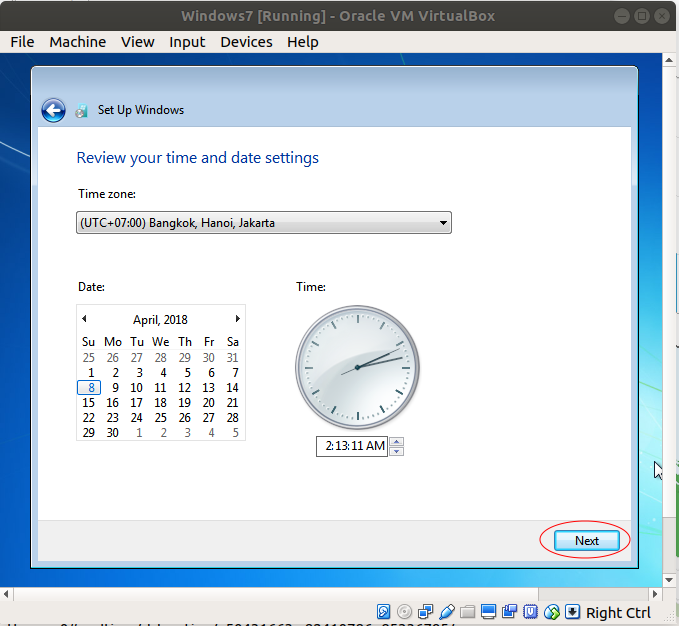Open the Help menu

(x=303, y=42)
